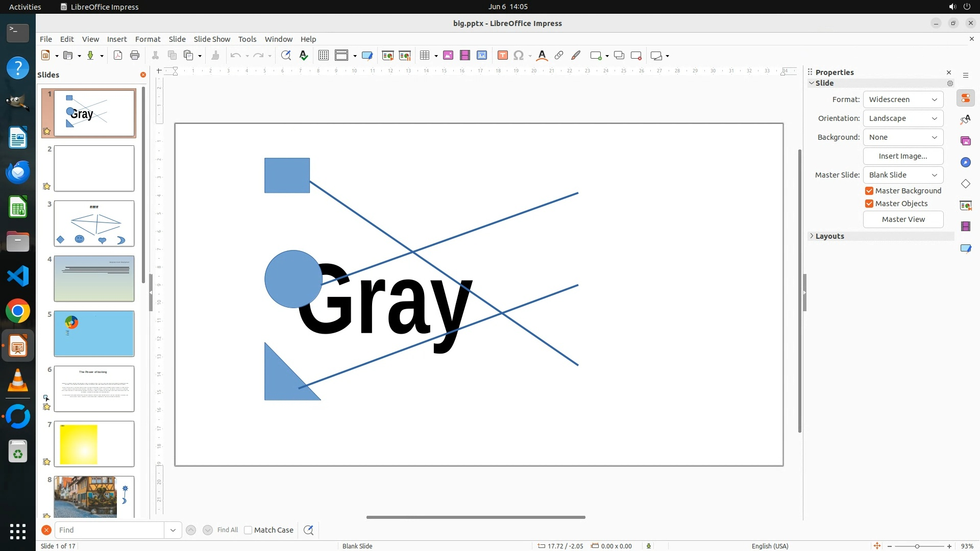Select slide 7 thumbnail with yellow square

coord(94,444)
